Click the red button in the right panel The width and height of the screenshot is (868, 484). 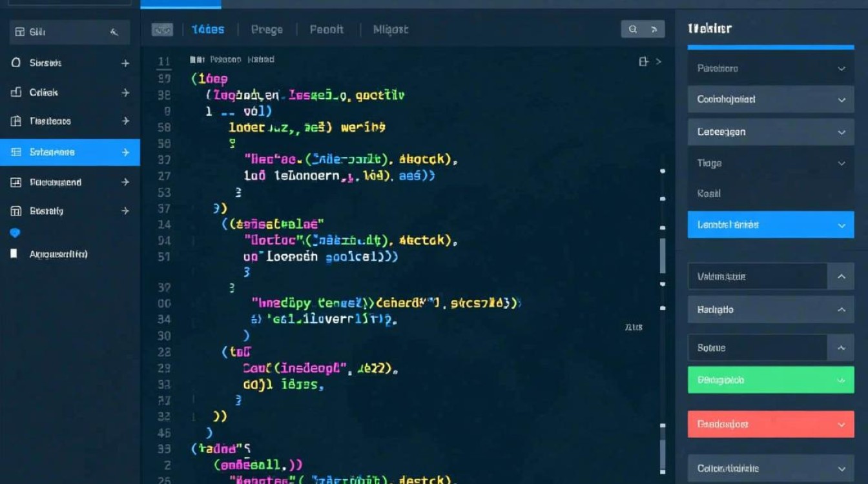(x=770, y=424)
